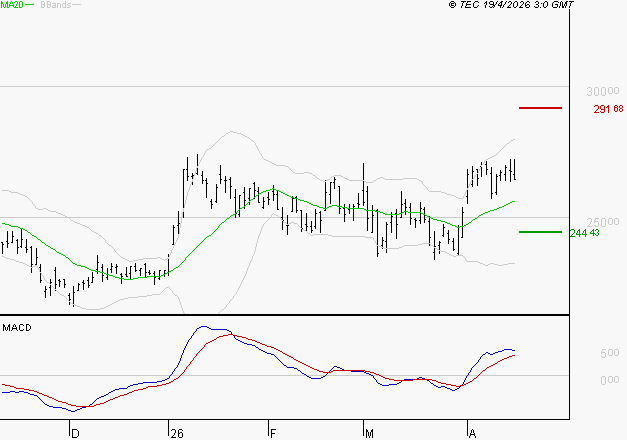Click the MA20 legend label
This screenshot has height=440, width=627.
tap(12, 5)
